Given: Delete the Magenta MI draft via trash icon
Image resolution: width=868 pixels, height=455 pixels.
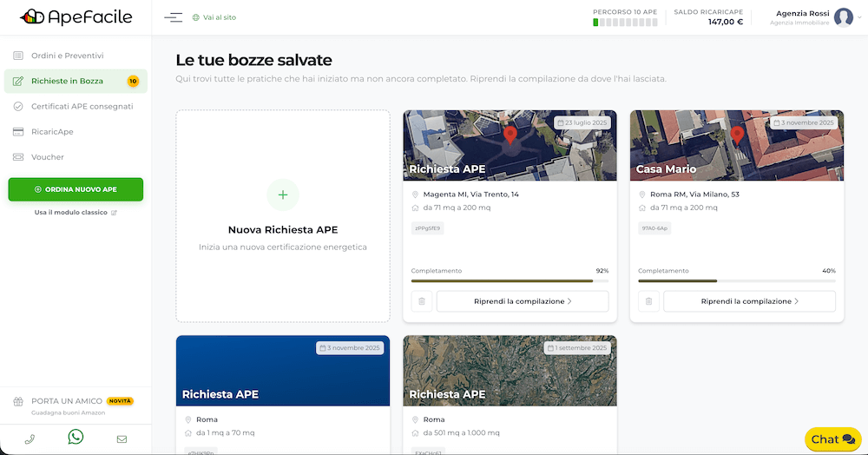Looking at the screenshot, I should click(421, 301).
